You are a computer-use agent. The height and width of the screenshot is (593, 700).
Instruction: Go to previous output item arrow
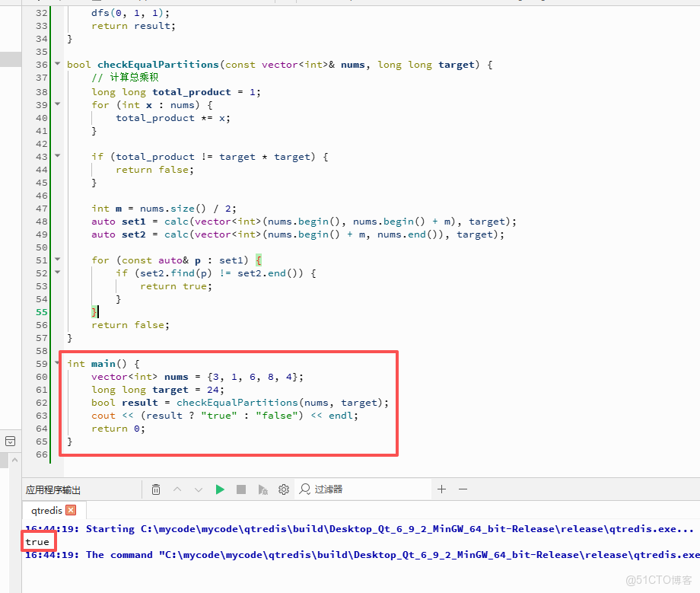click(177, 489)
